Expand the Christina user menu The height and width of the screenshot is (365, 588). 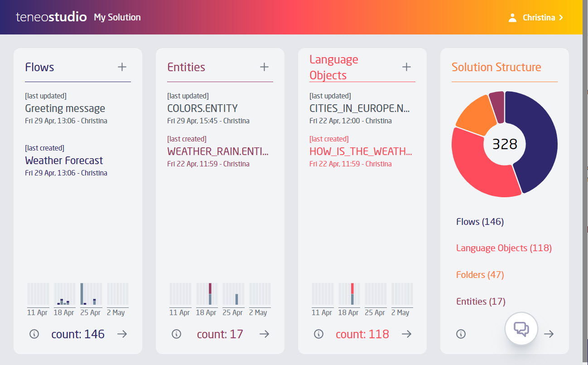click(537, 18)
